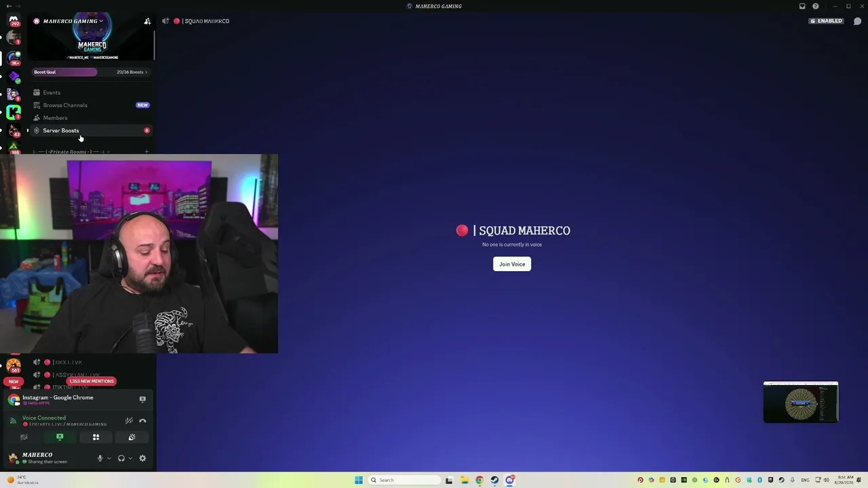The image size is (868, 488).
Task: Click the 1,353 New Mentions pill
Action: click(92, 381)
